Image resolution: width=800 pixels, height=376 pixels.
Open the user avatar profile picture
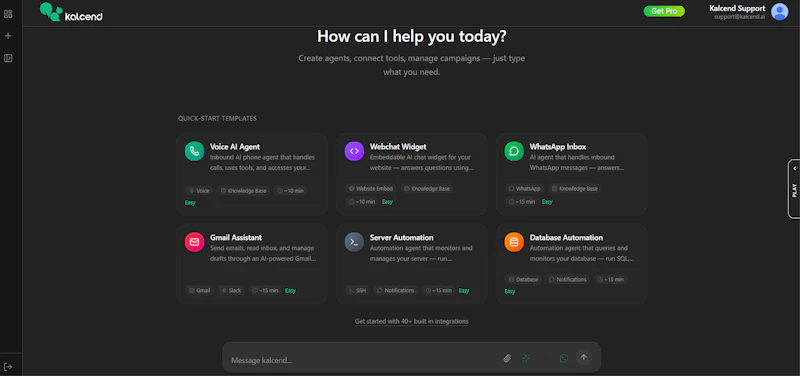780,11
